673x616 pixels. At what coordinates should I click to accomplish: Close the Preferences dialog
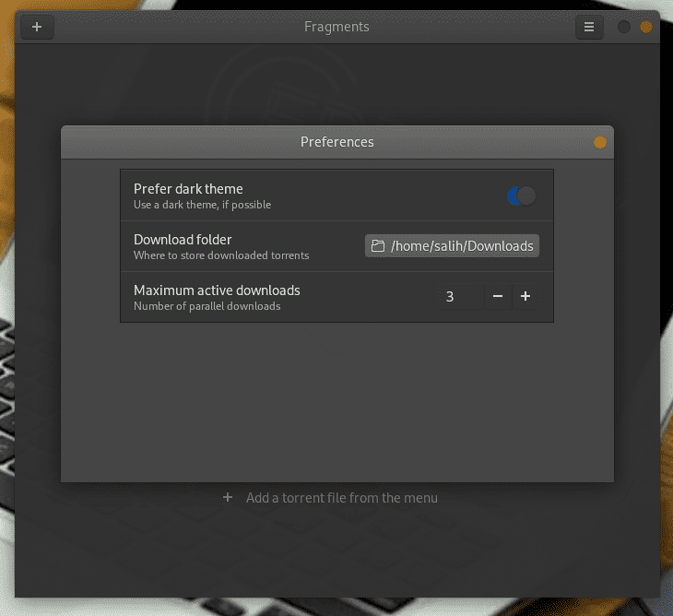[x=600, y=142]
